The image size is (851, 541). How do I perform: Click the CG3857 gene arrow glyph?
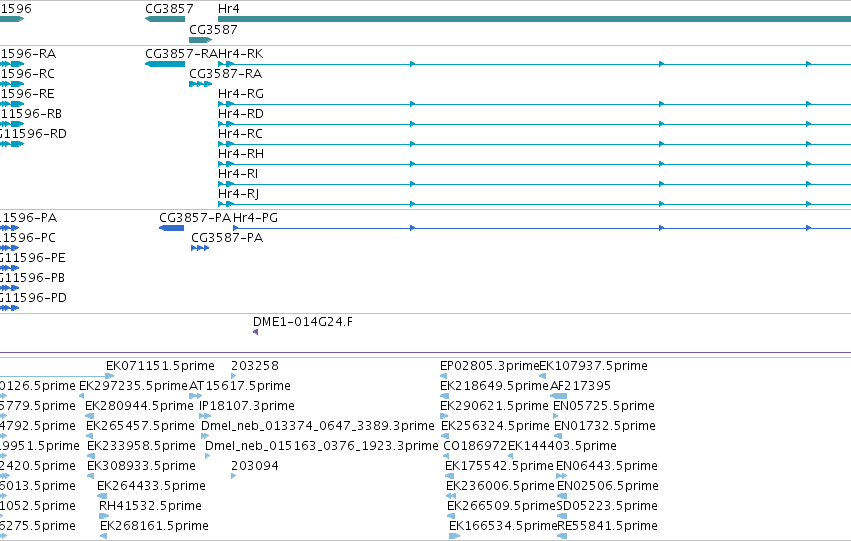click(165, 19)
